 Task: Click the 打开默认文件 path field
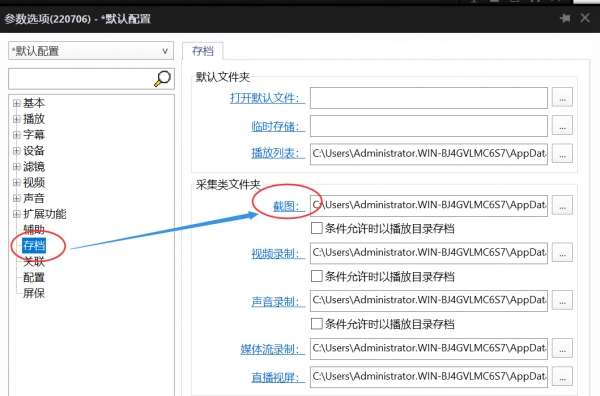(429, 98)
